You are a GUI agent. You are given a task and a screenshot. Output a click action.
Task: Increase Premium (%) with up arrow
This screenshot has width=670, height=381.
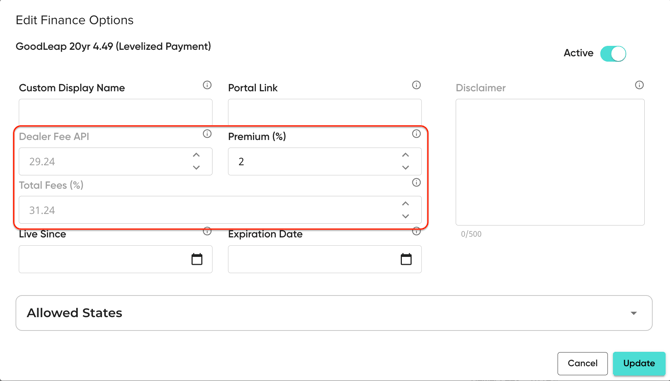click(x=406, y=155)
